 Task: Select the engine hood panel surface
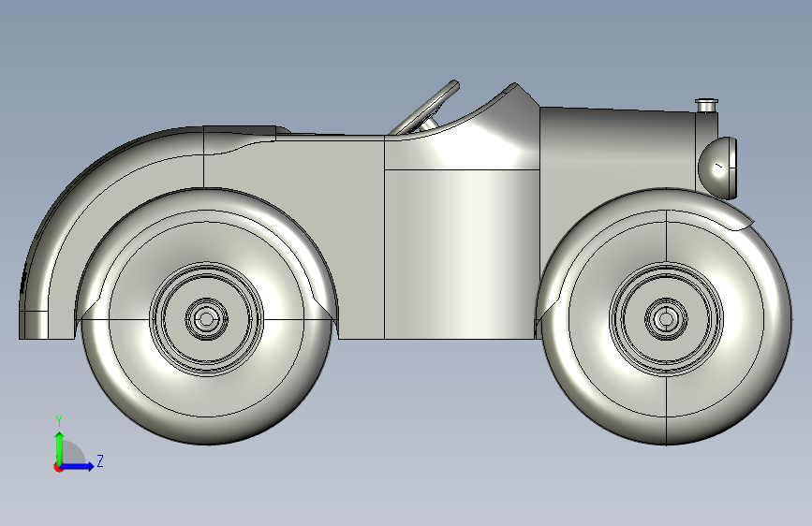coord(616,148)
